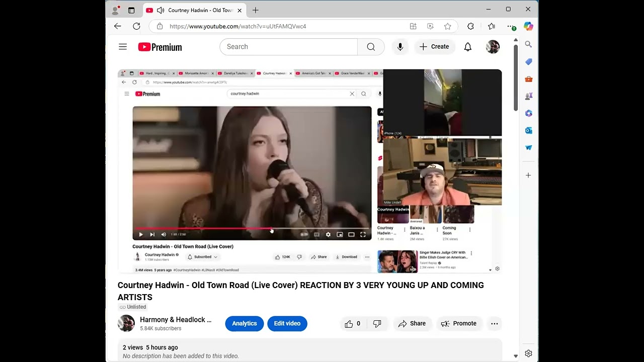Screen dimensions: 644x362
Task: Add this page to favorites star
Action: 447,26
